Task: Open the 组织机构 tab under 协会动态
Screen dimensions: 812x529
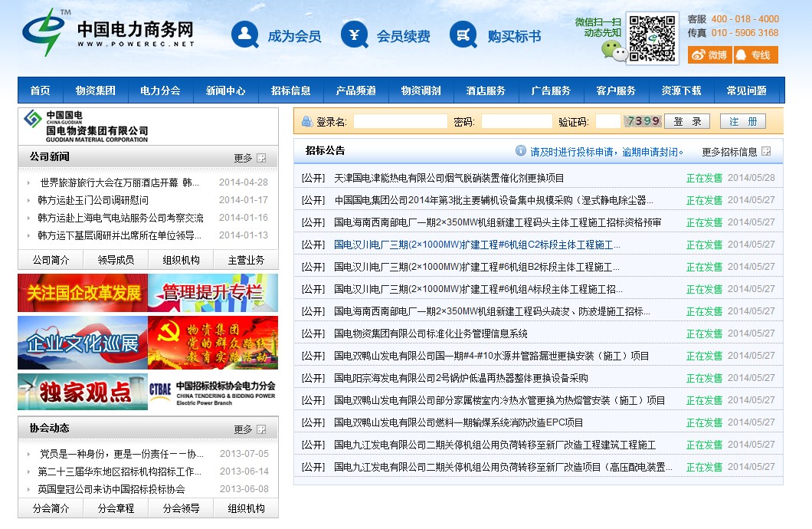Action: click(246, 508)
